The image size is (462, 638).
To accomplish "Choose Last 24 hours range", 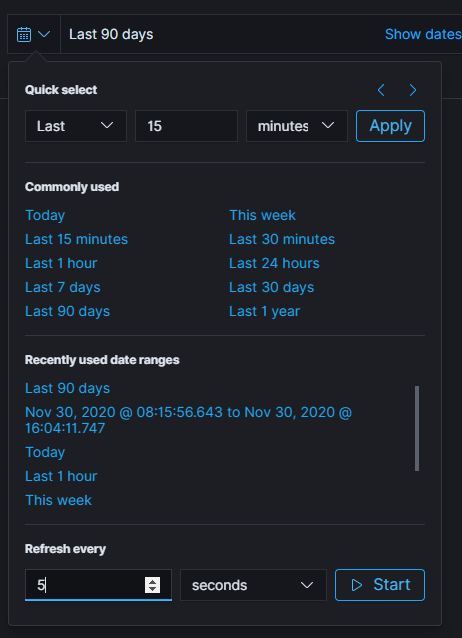I will coord(274,263).
